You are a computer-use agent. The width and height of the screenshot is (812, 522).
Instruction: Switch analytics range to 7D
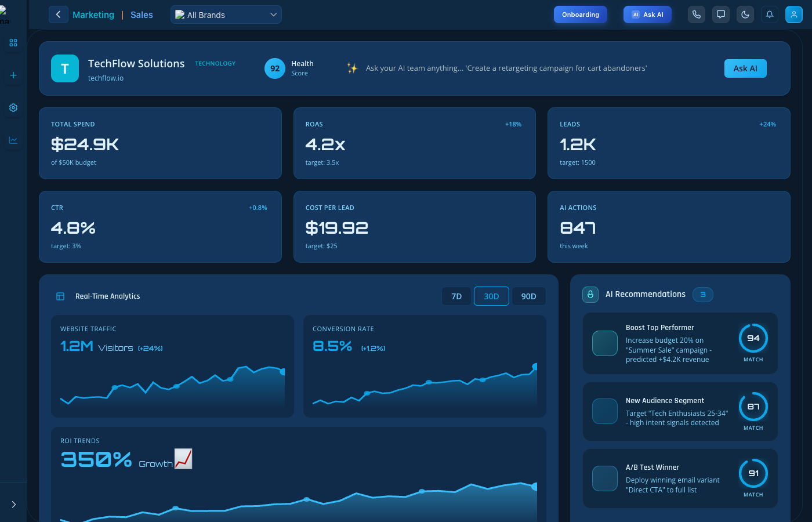[456, 296]
